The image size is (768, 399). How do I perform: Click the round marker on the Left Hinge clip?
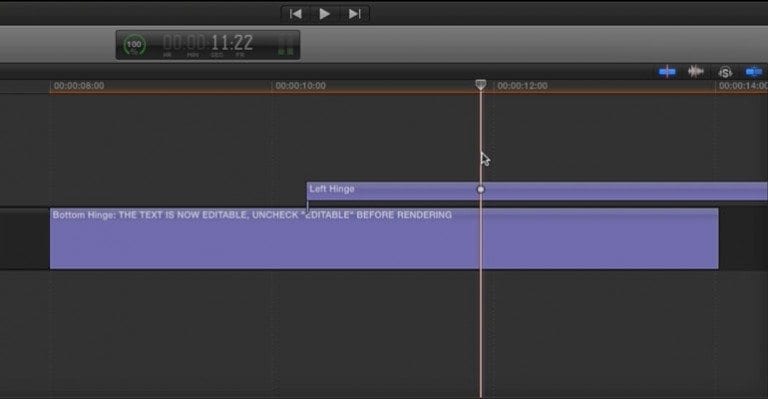(x=480, y=189)
